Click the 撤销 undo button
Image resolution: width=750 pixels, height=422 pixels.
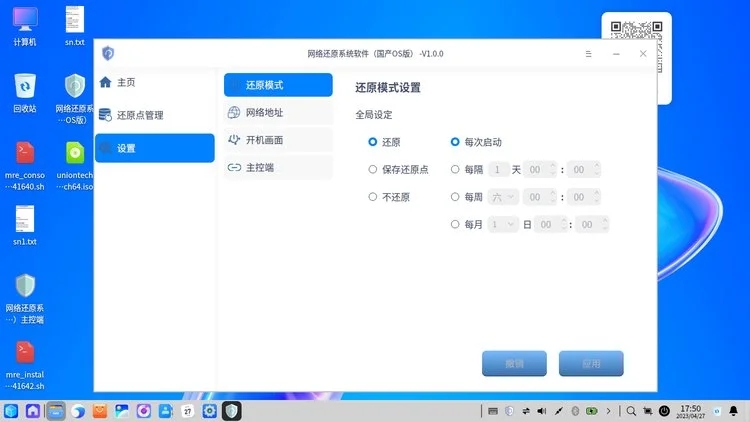click(x=514, y=363)
